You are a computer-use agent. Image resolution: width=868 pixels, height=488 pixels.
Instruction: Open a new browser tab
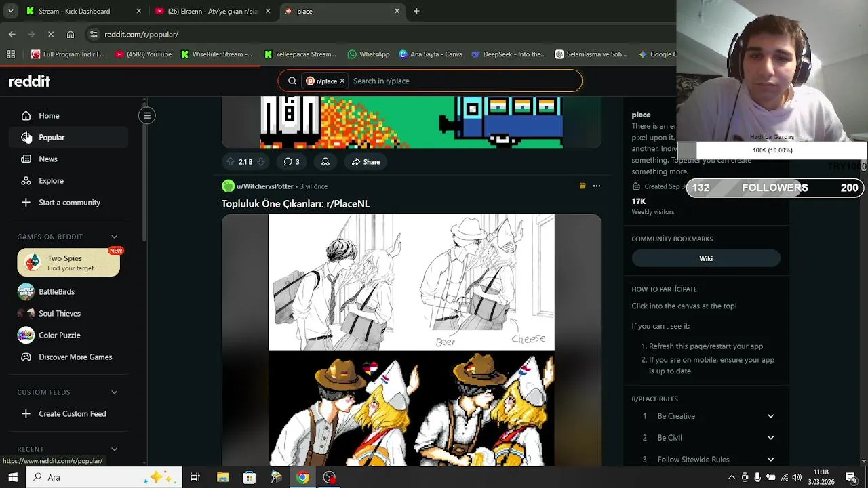(416, 12)
